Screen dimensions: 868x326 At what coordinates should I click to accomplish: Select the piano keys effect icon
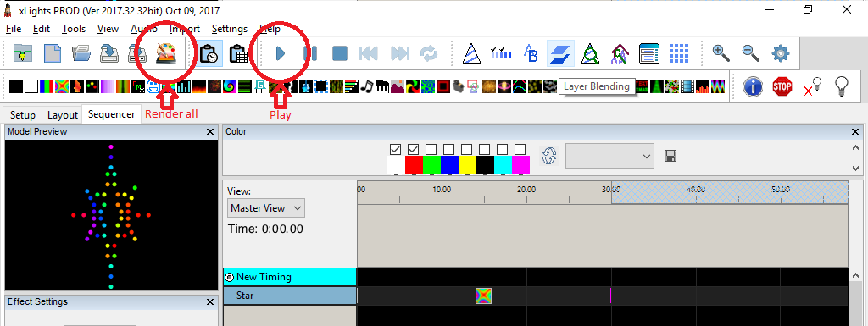382,86
